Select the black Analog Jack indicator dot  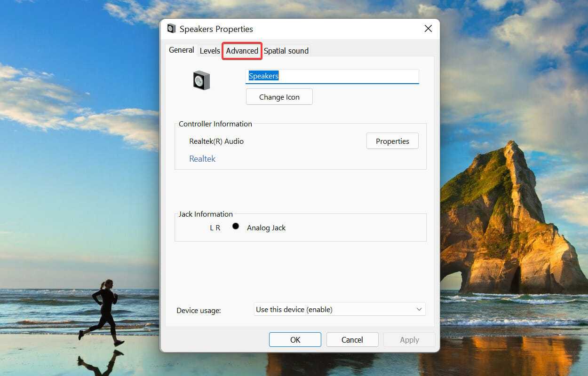coord(236,226)
